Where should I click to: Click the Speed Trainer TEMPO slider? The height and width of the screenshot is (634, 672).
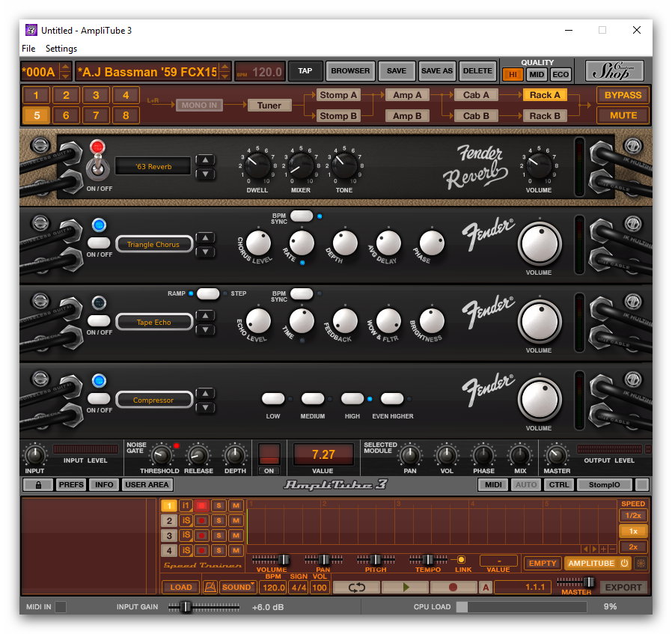(x=428, y=559)
